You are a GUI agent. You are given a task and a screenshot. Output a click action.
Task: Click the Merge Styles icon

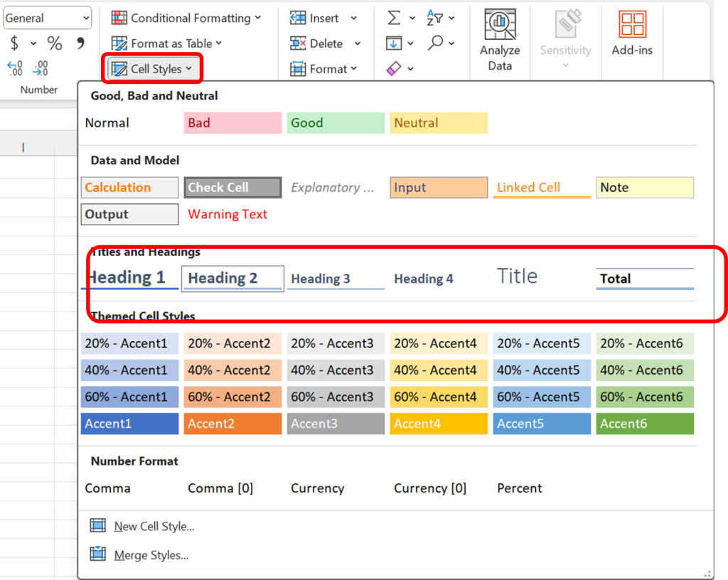point(98,554)
